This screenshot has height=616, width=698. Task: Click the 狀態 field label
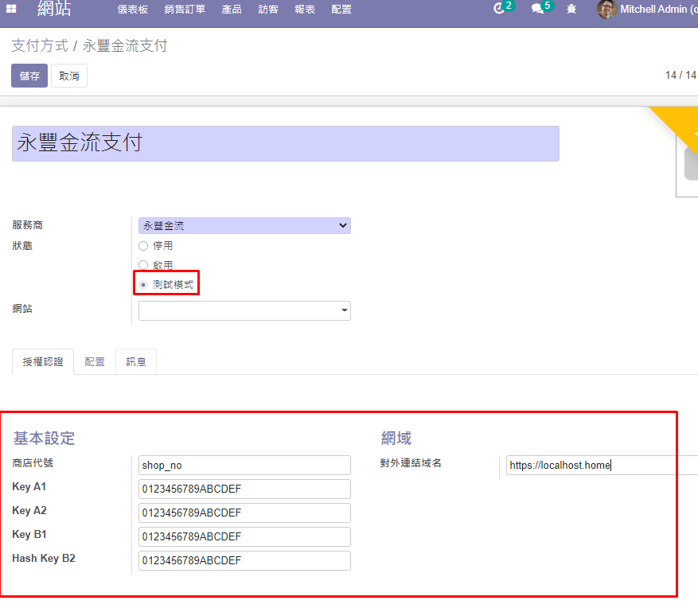tap(22, 246)
